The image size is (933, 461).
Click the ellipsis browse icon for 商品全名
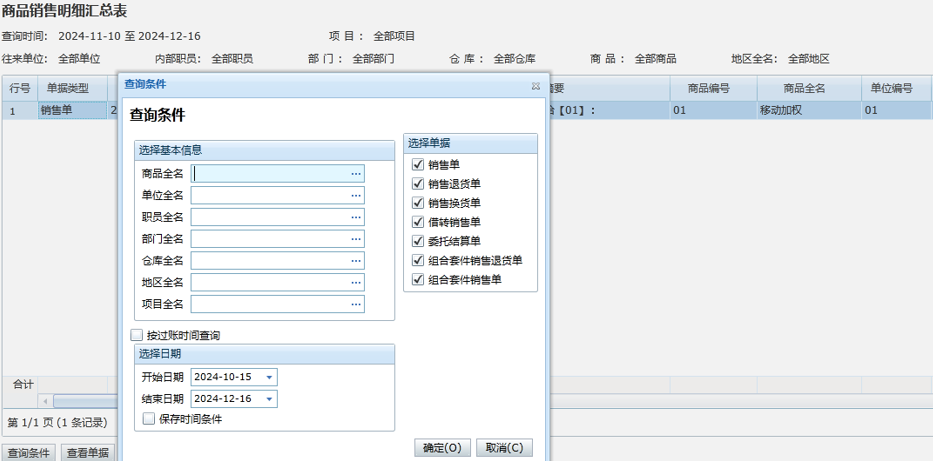pos(355,174)
